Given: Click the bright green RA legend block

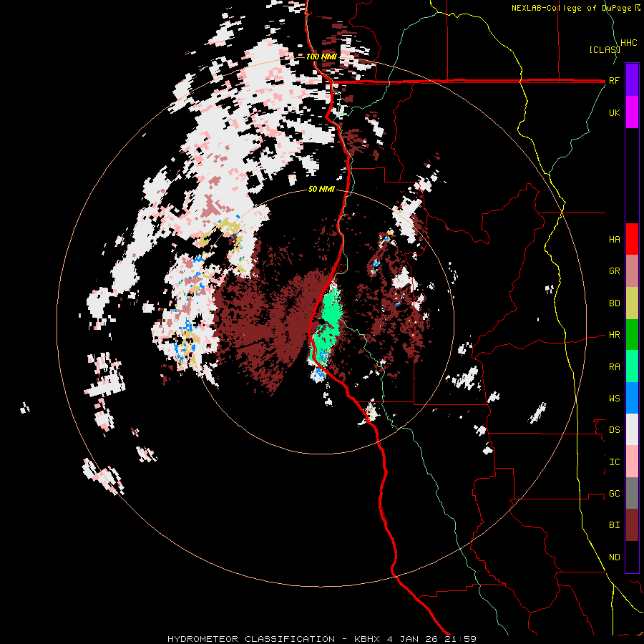Looking at the screenshot, I should pyautogui.click(x=632, y=366).
